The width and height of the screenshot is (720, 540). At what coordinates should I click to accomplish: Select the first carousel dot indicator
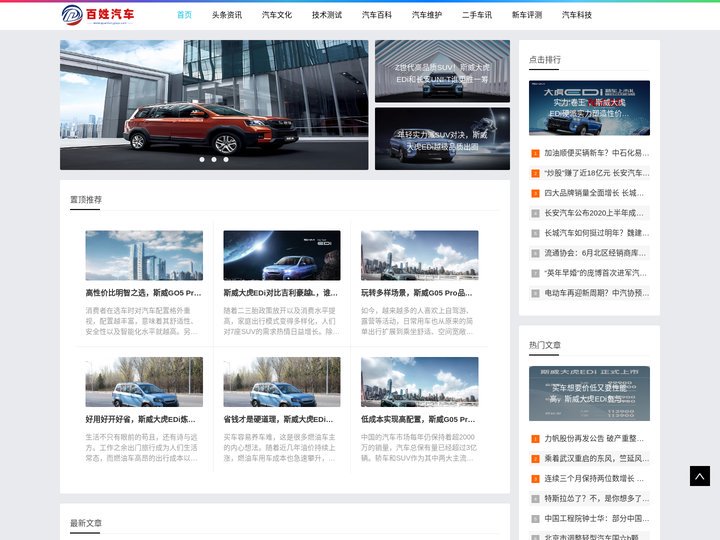(202, 159)
